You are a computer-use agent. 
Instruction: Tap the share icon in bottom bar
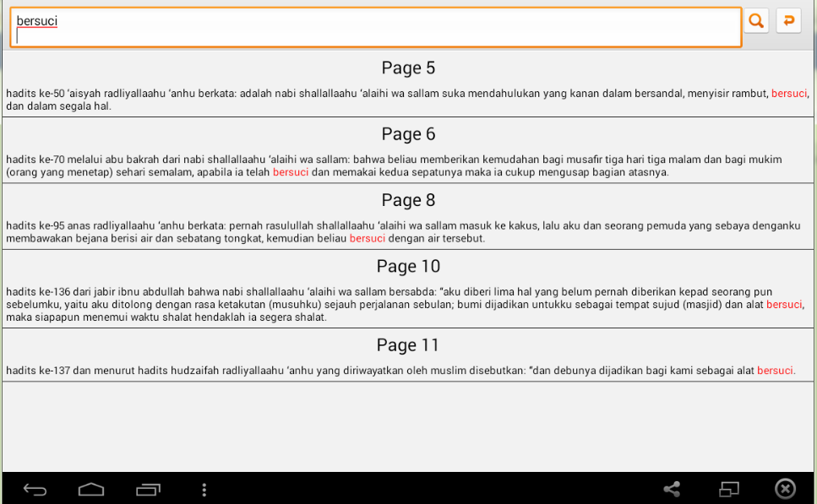[x=673, y=489]
